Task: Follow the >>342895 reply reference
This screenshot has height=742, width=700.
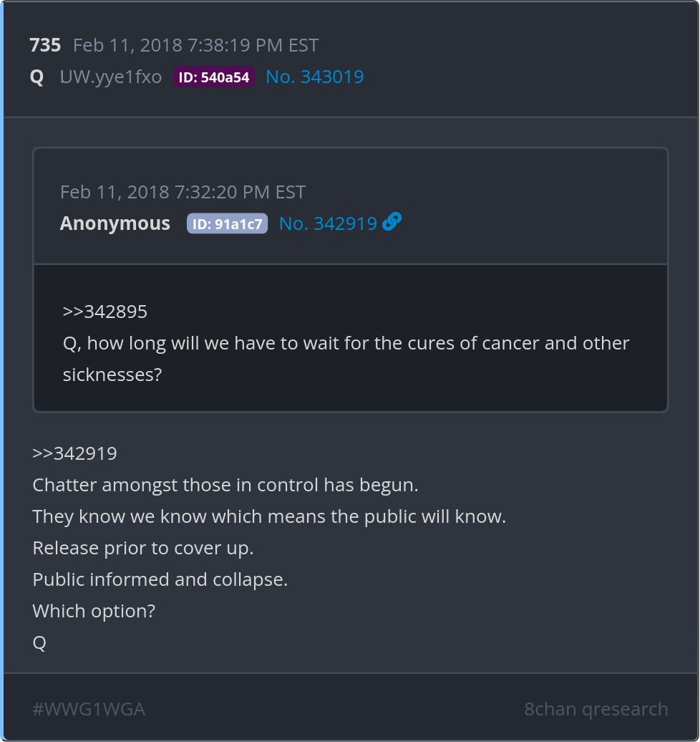Action: (x=105, y=312)
